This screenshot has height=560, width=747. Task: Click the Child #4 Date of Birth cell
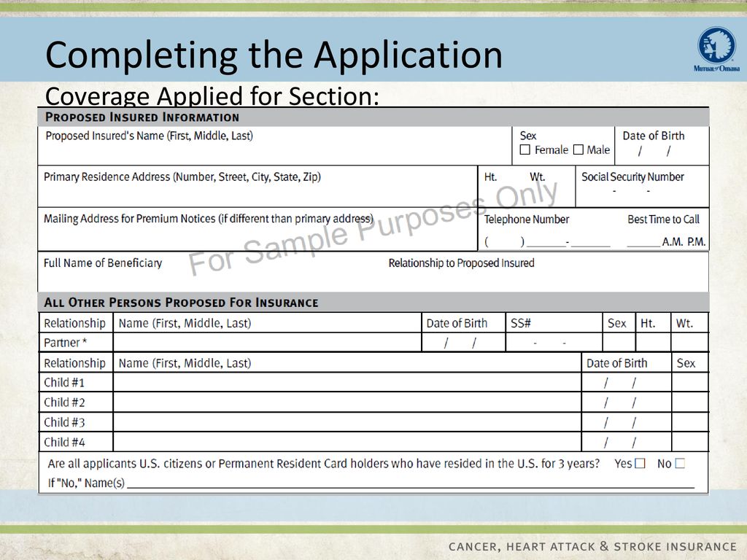pos(627,442)
